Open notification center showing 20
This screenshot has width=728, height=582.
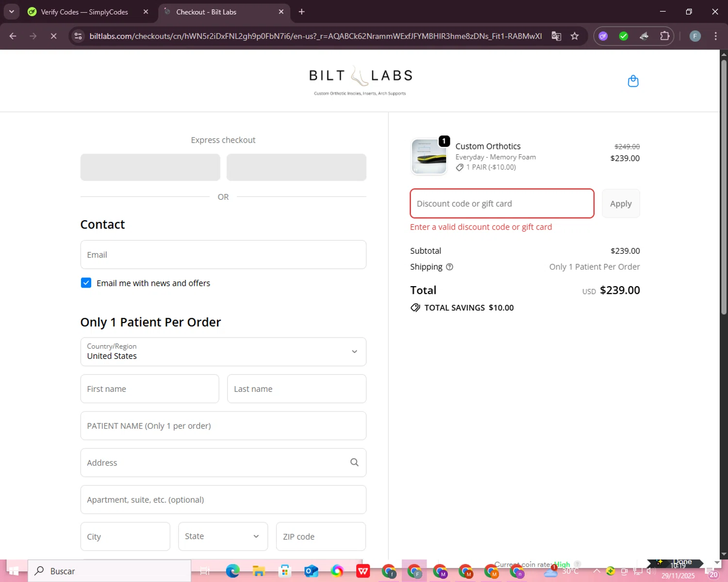pyautogui.click(x=711, y=572)
